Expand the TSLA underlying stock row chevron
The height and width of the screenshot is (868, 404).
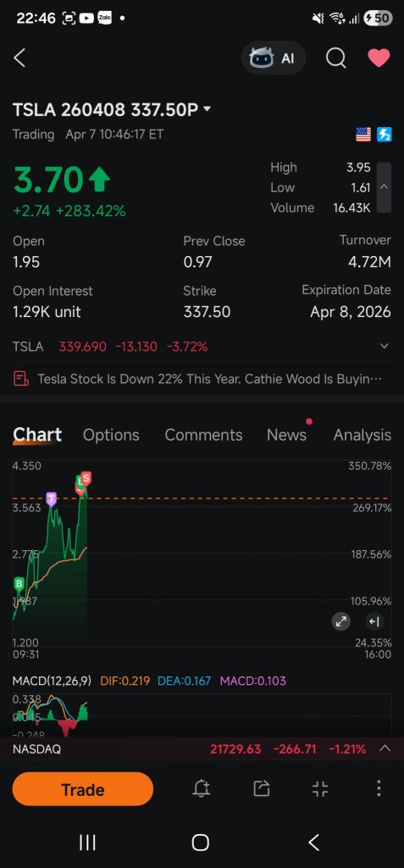tap(384, 347)
